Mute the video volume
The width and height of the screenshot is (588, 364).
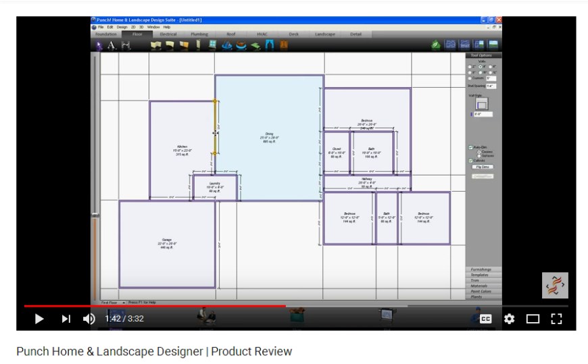click(x=89, y=319)
